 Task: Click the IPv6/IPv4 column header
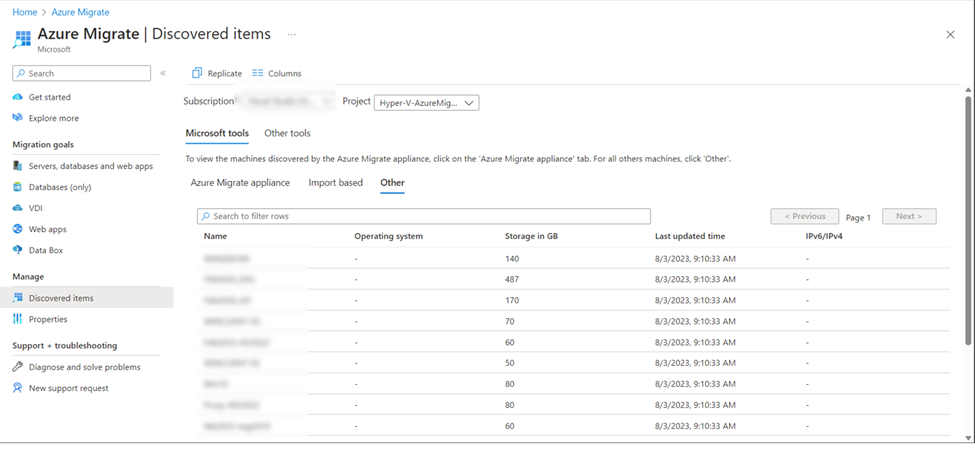(824, 236)
